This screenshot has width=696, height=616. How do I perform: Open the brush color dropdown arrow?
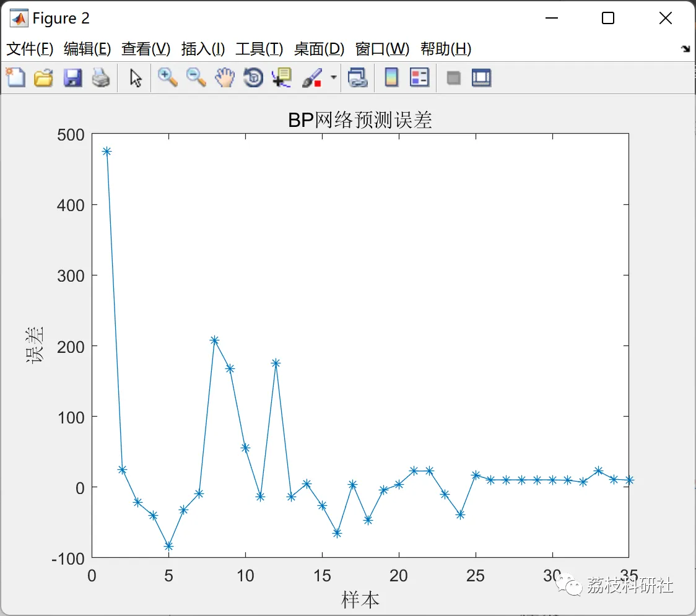(x=333, y=77)
